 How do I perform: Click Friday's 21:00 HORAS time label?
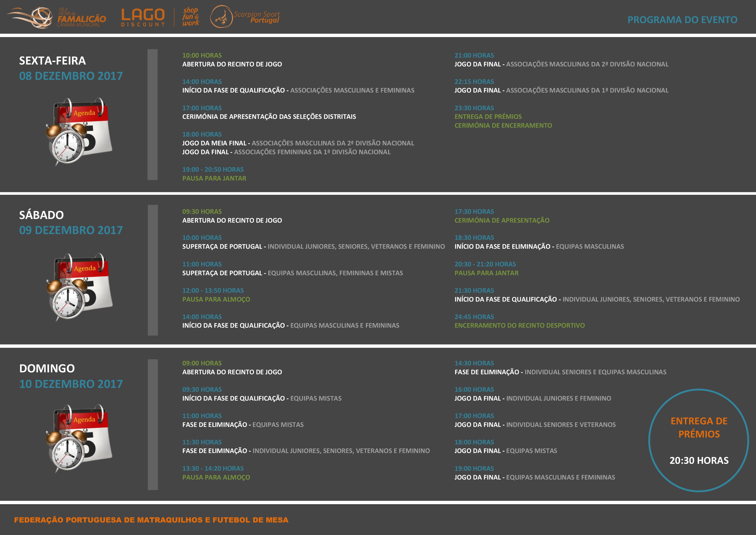(474, 55)
